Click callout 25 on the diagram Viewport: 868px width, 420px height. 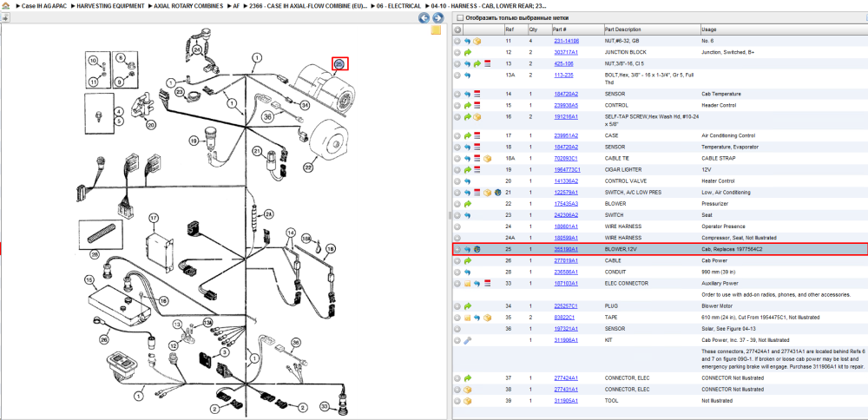click(339, 64)
